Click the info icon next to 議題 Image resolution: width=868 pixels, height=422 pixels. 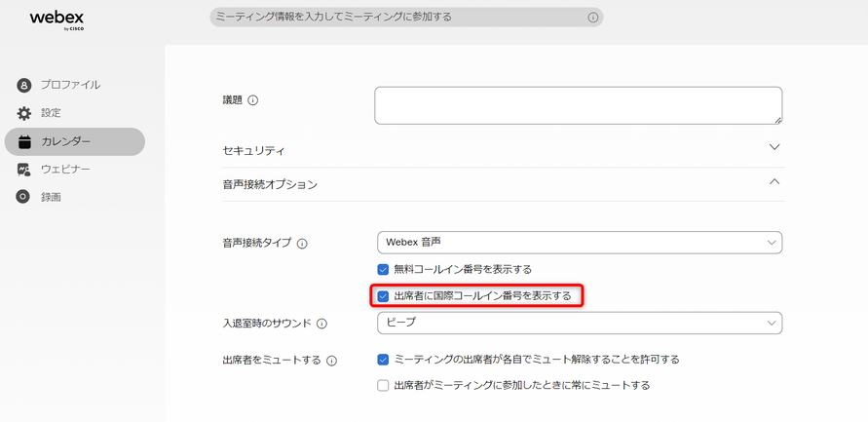253,100
